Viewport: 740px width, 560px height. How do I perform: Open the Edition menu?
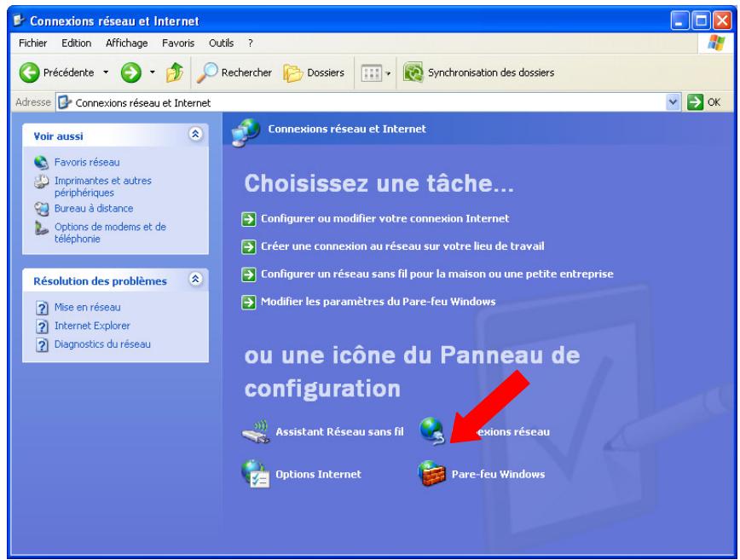[x=76, y=43]
